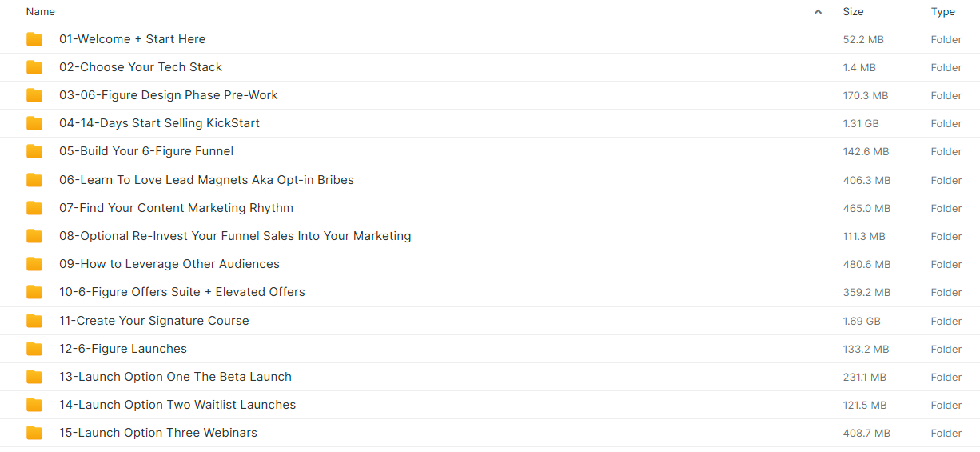Image resolution: width=980 pixels, height=452 pixels.
Task: Open 10-6-Figure Offers Suite + Elevated Offers
Action: pyautogui.click(x=182, y=292)
